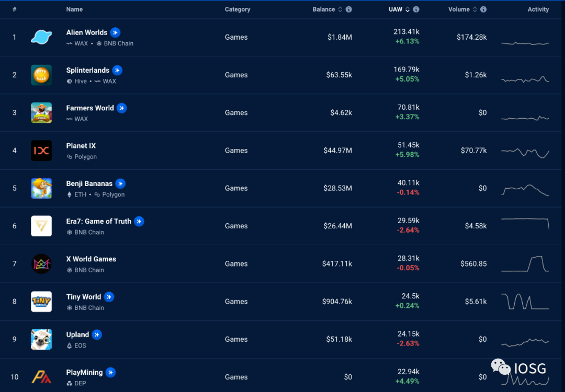
Task: Open the Benji Bananas dapp page
Action: (89, 183)
